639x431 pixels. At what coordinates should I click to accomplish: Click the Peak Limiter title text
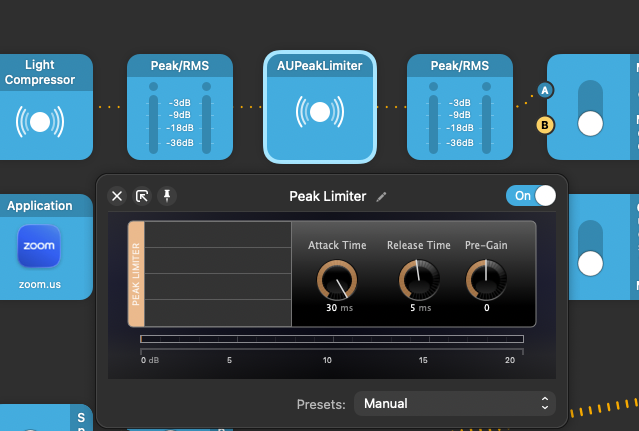coord(328,196)
